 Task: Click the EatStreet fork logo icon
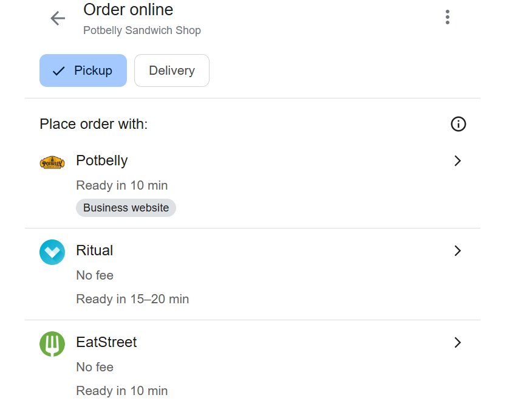pos(52,344)
